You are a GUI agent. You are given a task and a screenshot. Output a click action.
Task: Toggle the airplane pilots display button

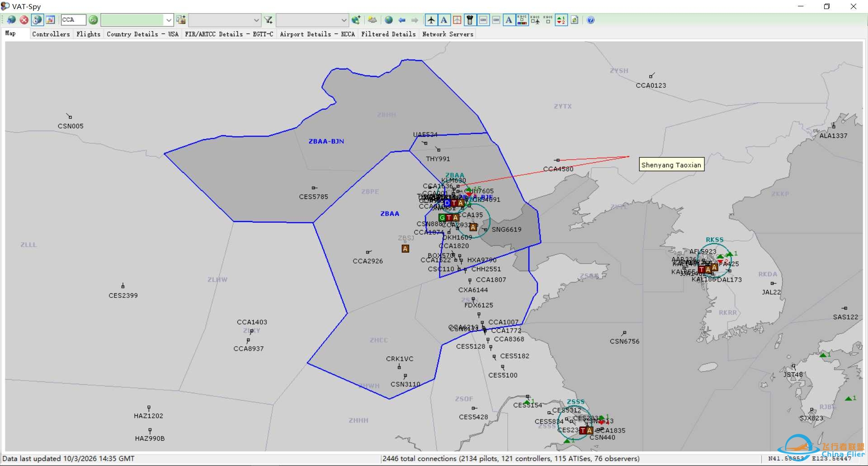click(431, 20)
